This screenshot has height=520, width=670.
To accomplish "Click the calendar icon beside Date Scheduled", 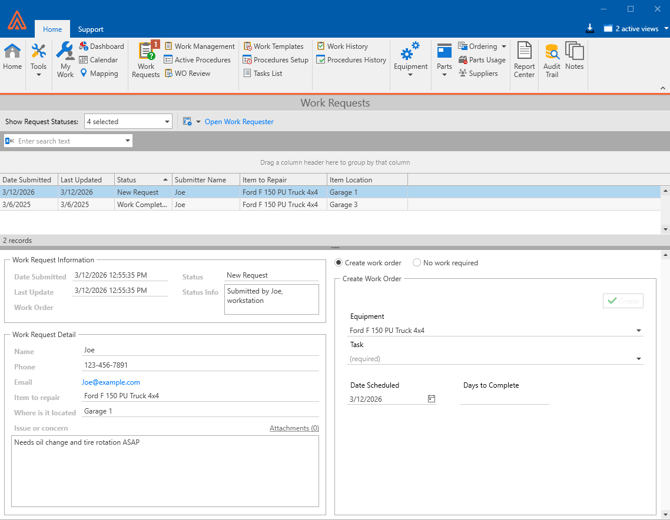I will [432, 399].
